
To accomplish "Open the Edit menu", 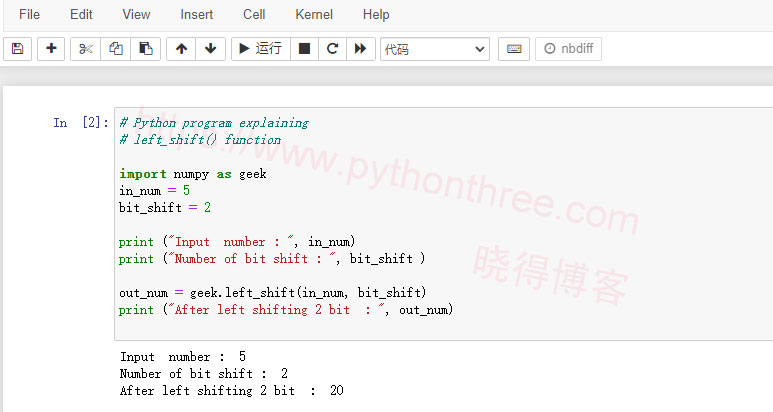I will [x=81, y=15].
